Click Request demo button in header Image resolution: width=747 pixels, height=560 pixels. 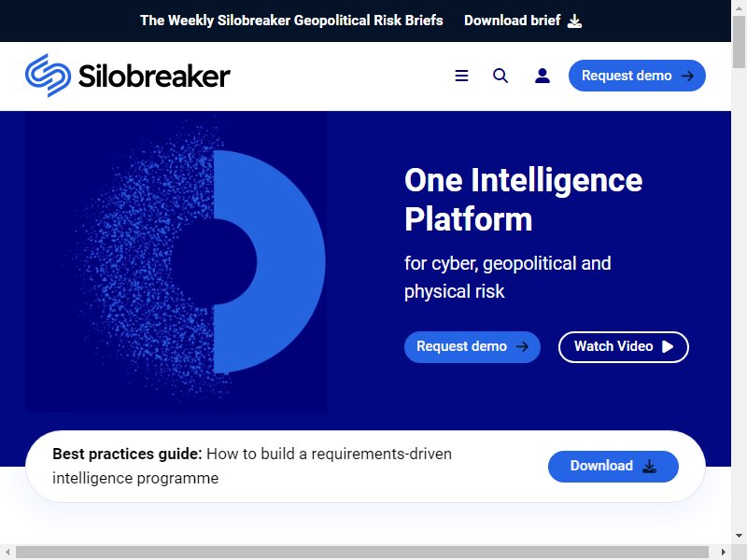[x=637, y=76]
